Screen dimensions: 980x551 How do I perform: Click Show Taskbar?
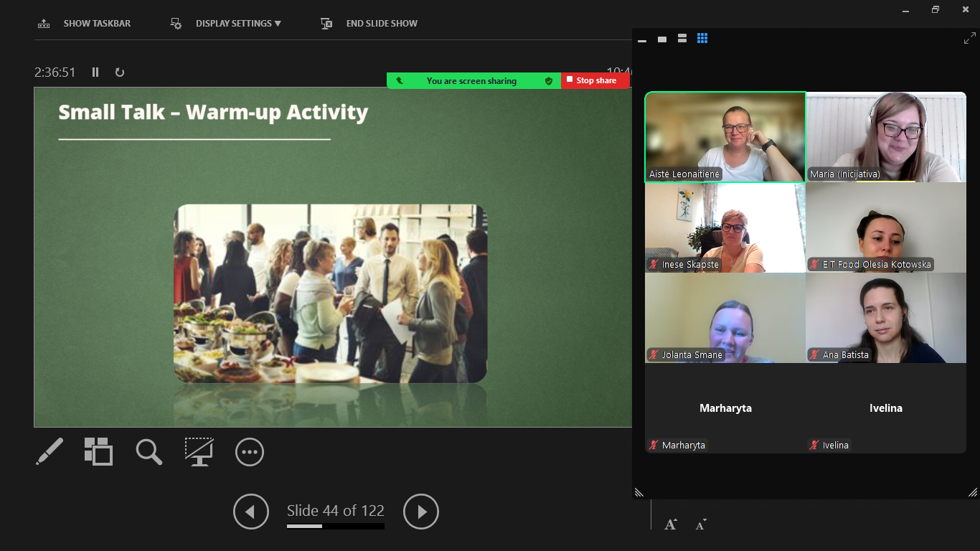(85, 24)
